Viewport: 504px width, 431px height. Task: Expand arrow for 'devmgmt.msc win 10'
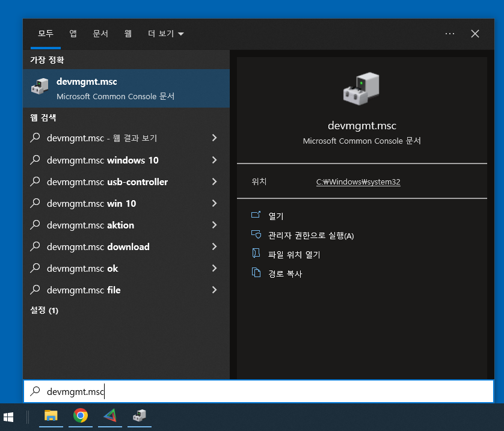214,203
